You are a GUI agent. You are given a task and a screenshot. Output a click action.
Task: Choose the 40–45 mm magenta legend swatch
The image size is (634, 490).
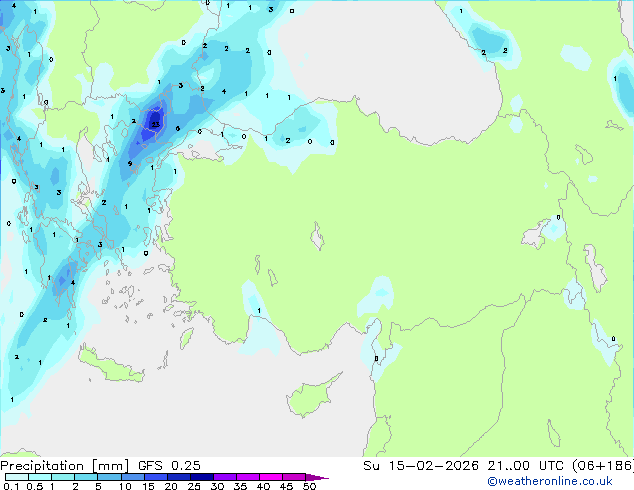271,477
